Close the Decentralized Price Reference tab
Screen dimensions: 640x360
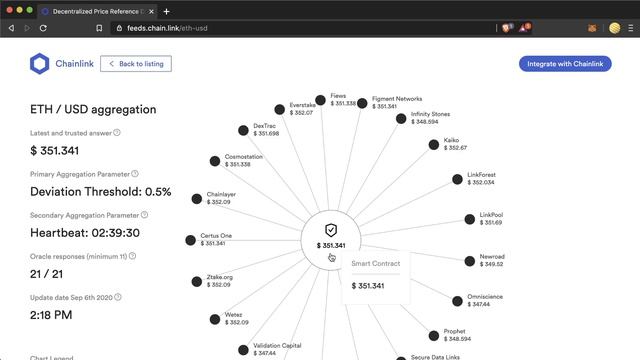tap(151, 11)
